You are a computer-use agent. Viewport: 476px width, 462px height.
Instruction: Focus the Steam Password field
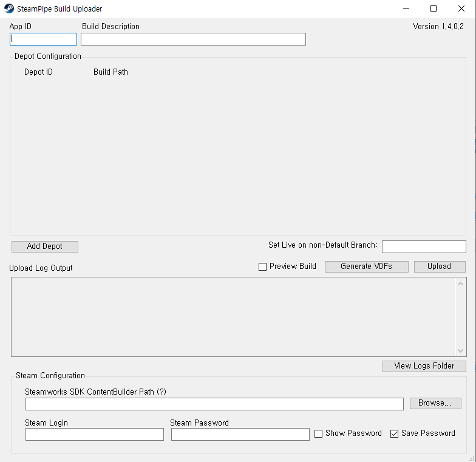point(240,434)
